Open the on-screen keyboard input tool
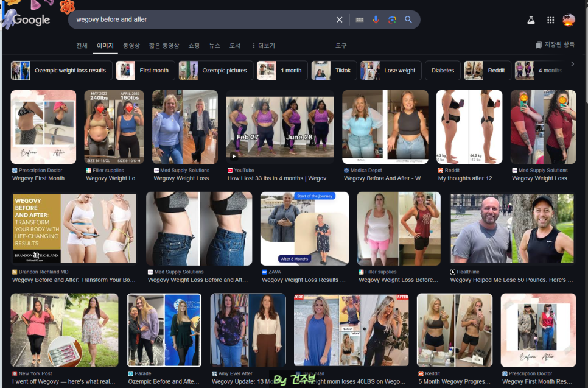 [359, 19]
